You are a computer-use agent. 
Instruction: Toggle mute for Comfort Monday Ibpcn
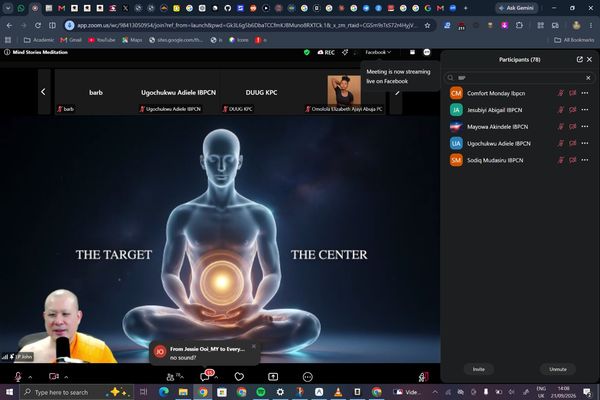tap(560, 93)
